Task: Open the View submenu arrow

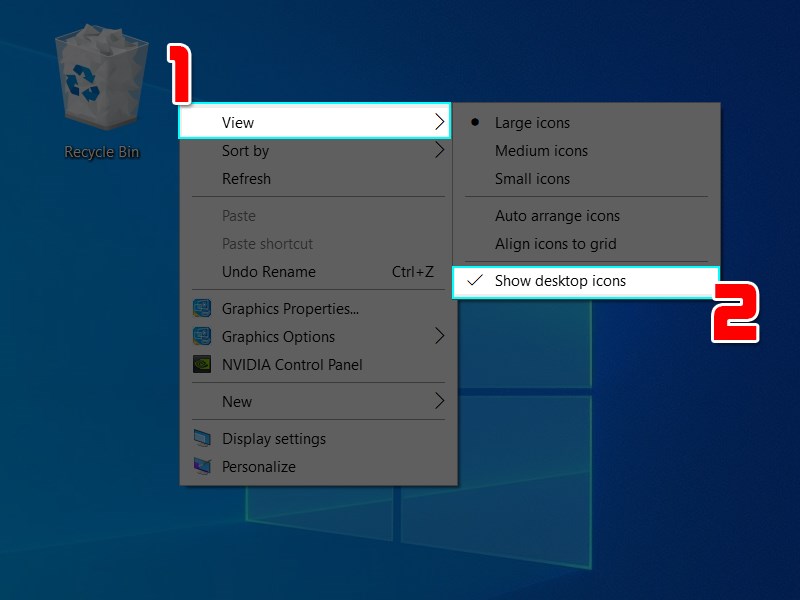Action: (440, 122)
